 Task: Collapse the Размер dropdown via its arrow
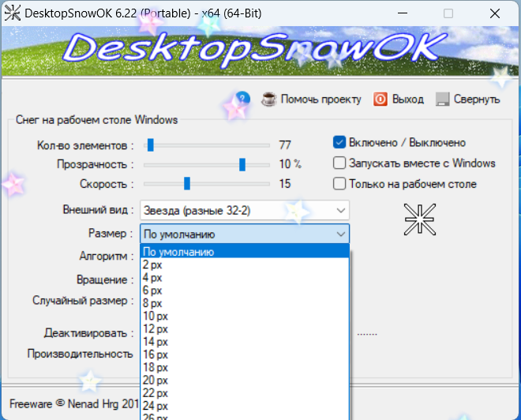pyautogui.click(x=340, y=234)
